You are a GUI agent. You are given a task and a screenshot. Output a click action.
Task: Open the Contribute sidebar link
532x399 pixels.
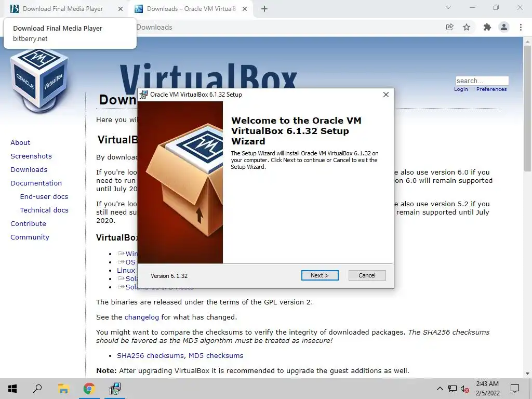pos(28,224)
